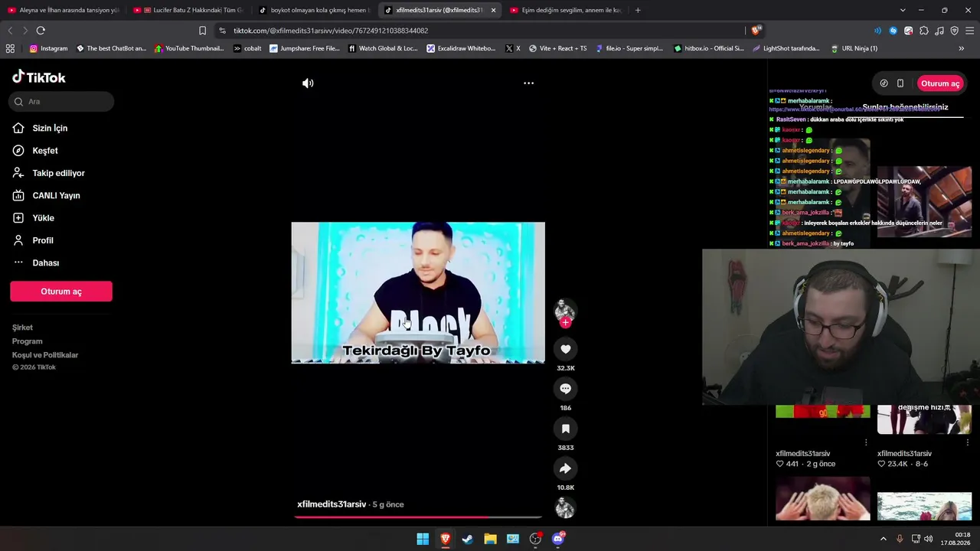This screenshot has height=551, width=980.
Task: Open the tab search dropdown arrow
Action: [x=903, y=10]
